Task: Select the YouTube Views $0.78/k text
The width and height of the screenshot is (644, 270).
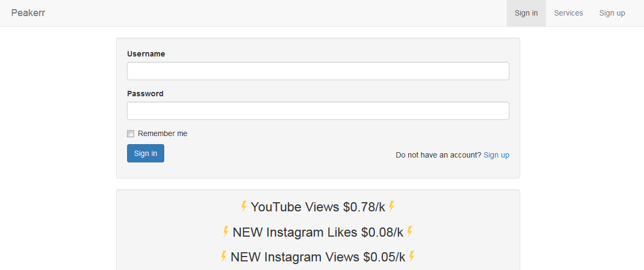Action: coord(318,207)
